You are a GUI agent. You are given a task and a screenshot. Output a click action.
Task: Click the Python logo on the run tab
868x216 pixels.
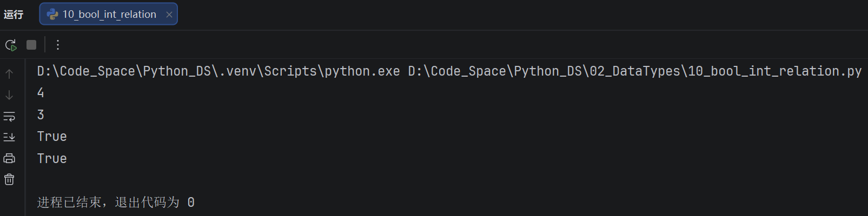tap(52, 15)
